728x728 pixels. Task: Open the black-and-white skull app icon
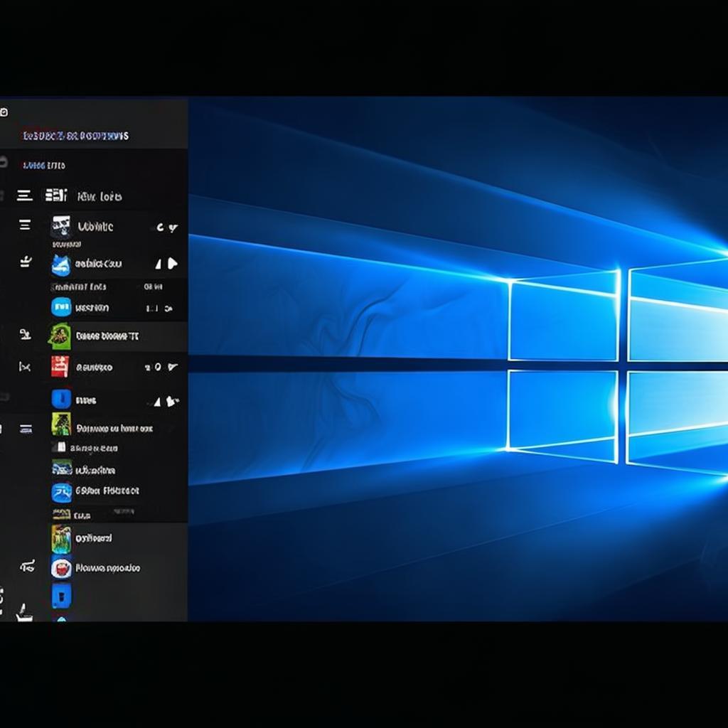click(x=61, y=225)
